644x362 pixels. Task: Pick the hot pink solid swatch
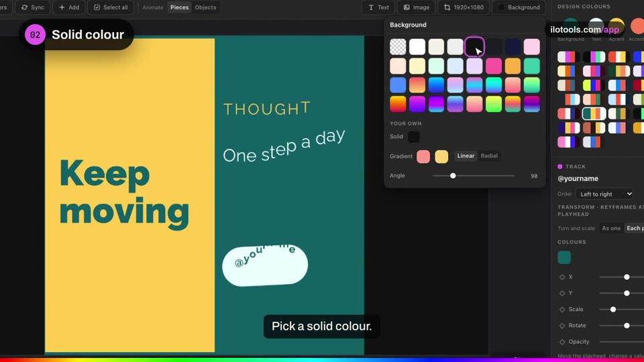pyautogui.click(x=493, y=66)
